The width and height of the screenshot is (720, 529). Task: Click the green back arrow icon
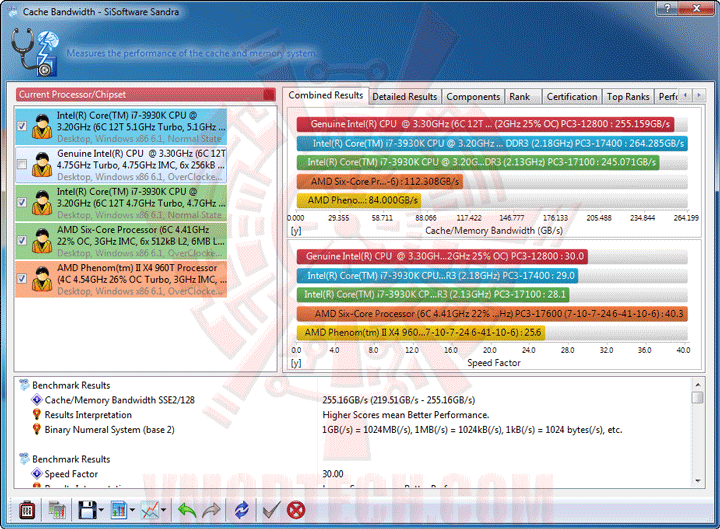187,510
